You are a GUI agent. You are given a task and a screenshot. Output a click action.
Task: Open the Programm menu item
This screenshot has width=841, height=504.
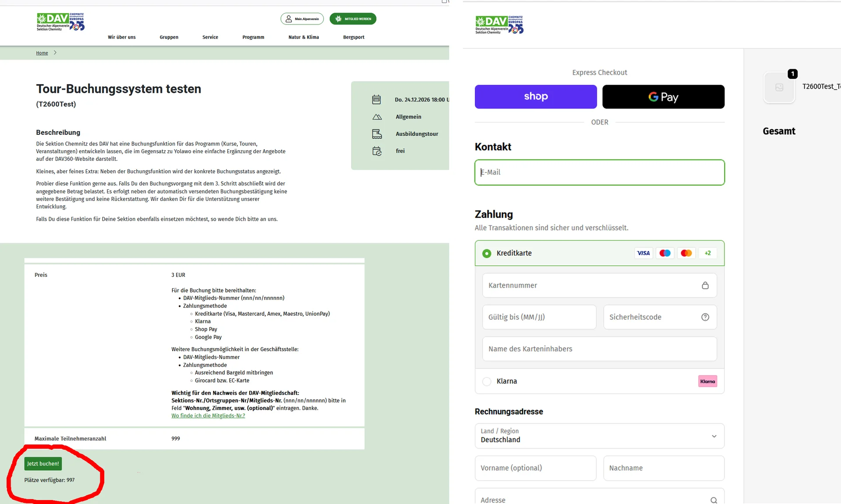coord(253,37)
